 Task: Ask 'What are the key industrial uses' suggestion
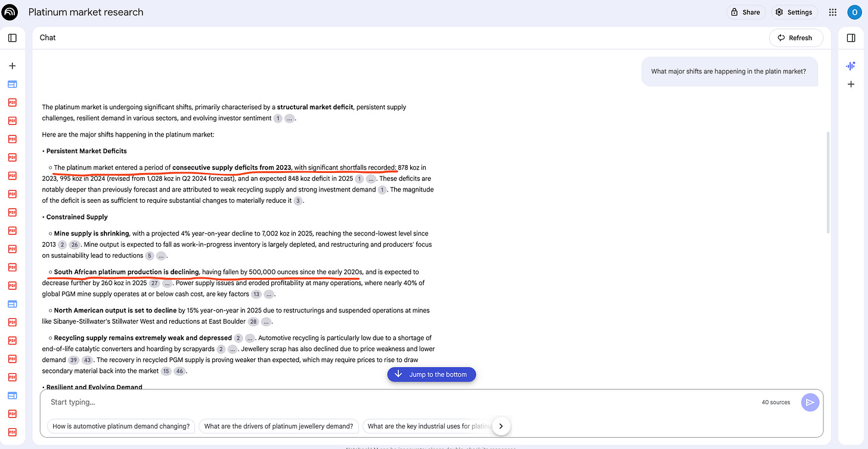[x=428, y=426]
